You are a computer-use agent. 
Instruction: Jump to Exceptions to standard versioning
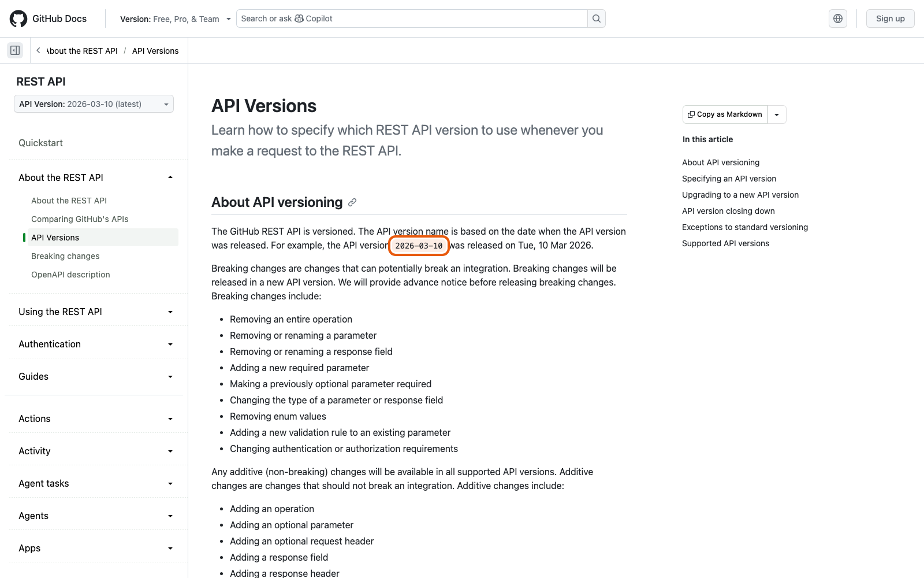[745, 227]
